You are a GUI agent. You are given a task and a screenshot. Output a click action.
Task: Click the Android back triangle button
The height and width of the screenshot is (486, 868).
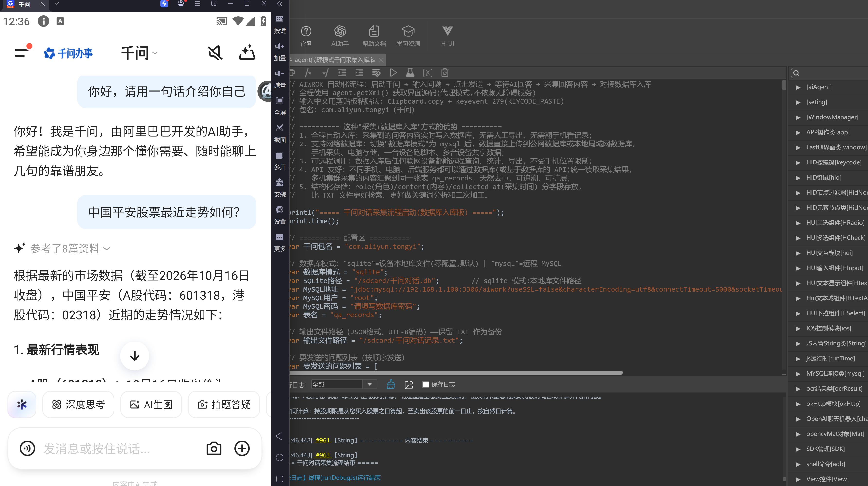[x=279, y=436]
